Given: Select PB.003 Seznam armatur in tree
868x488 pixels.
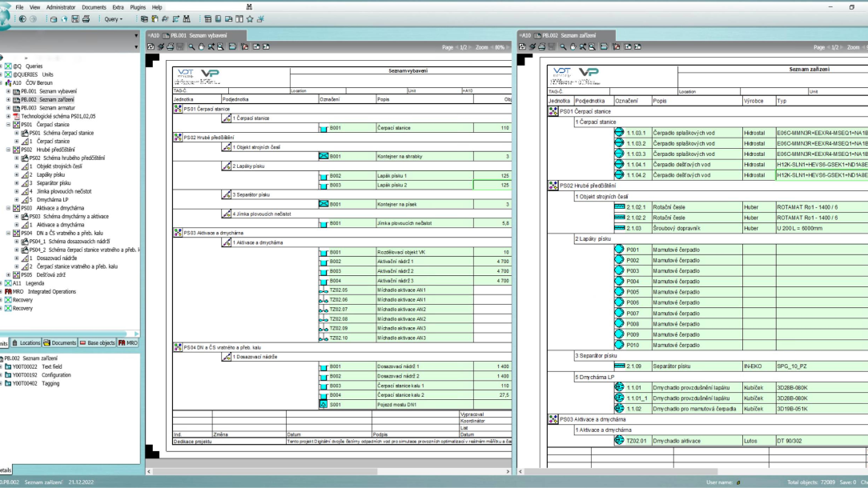Looking at the screenshot, I should point(49,108).
